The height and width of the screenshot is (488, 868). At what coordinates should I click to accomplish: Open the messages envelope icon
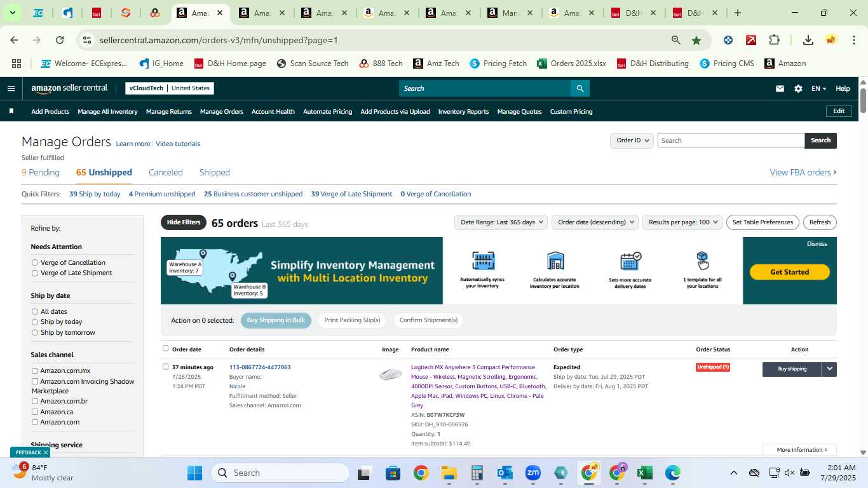[x=780, y=89]
